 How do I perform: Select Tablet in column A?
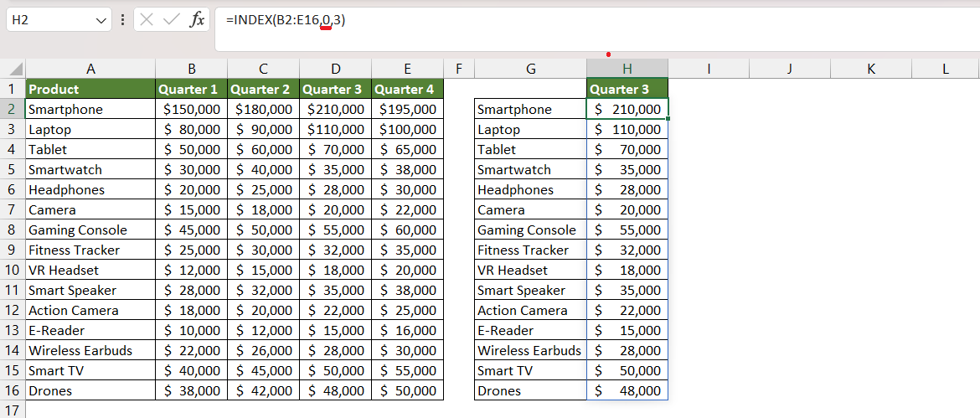tap(90, 149)
